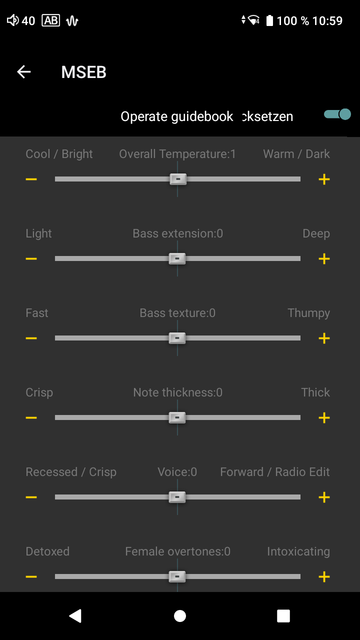The image size is (360, 640).
Task: Go back using the arrow beside MSEB
Action: 24,72
